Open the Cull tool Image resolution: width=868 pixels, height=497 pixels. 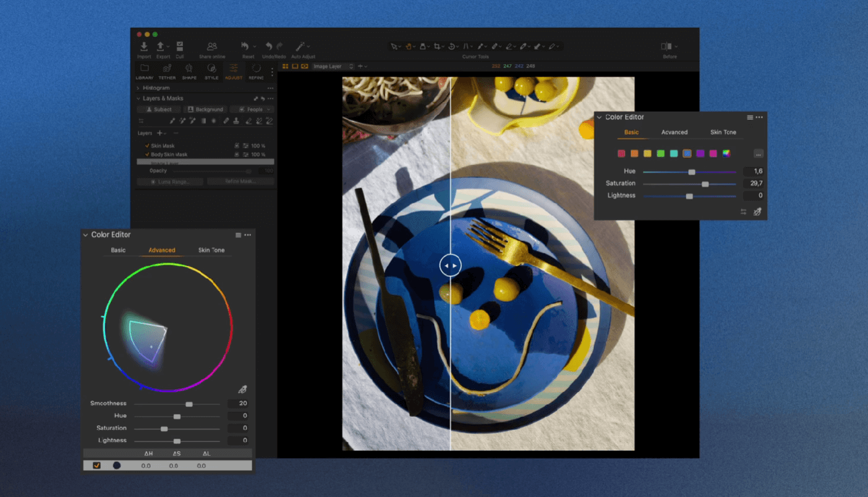click(179, 46)
